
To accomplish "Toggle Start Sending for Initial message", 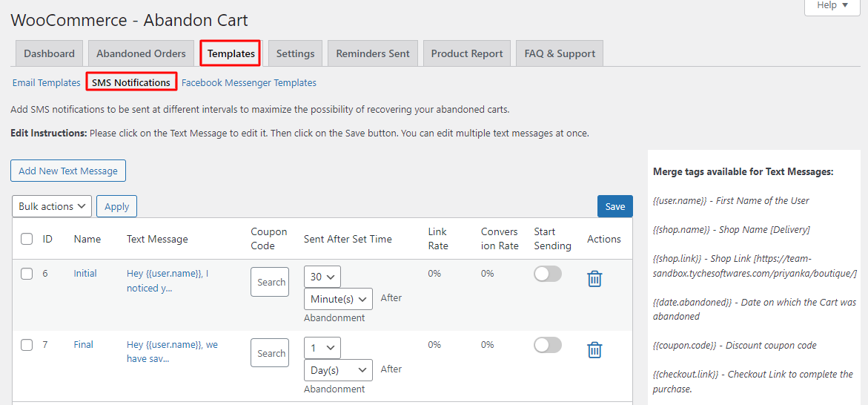I will [x=548, y=274].
